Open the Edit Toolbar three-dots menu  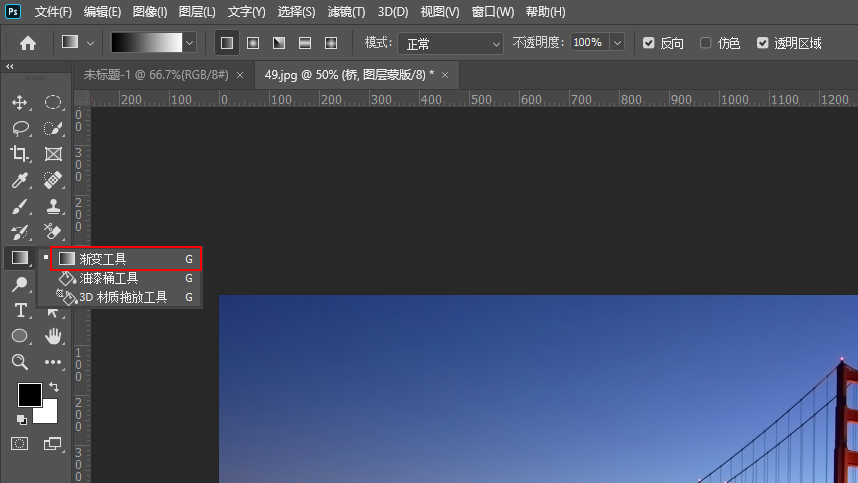53,362
